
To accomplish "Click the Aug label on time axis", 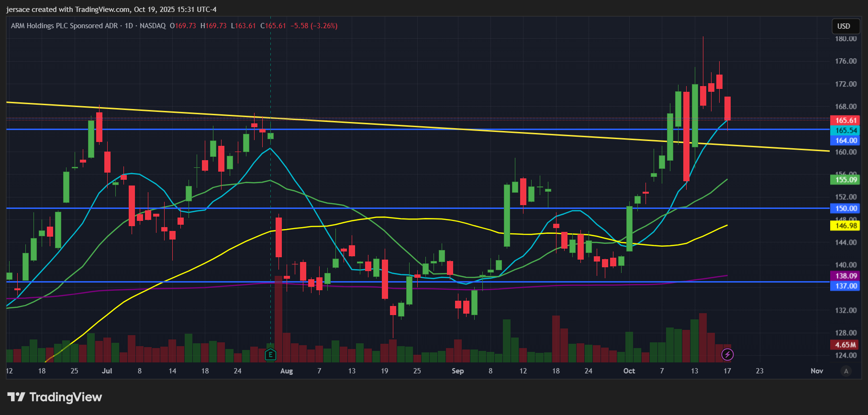I will click(x=286, y=371).
